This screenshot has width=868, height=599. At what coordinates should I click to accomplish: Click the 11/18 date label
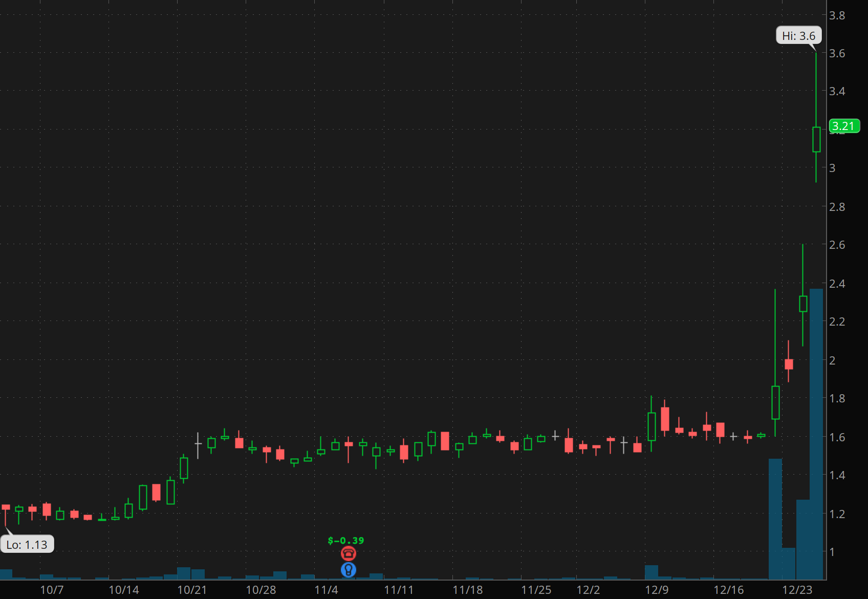468,590
